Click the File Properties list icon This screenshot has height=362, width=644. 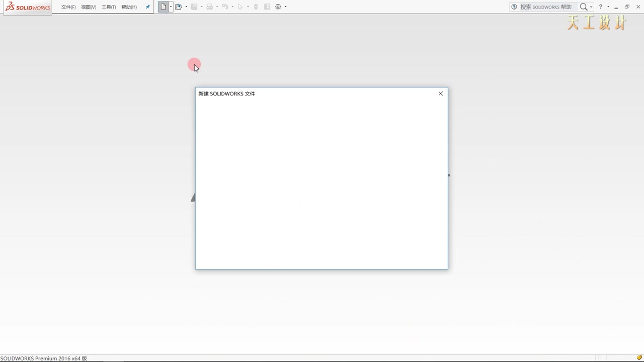point(267,7)
